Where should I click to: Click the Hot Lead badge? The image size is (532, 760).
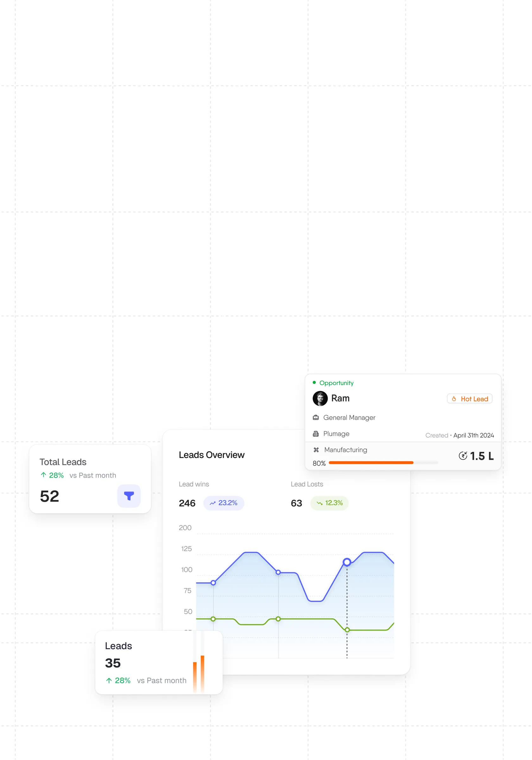click(x=469, y=399)
